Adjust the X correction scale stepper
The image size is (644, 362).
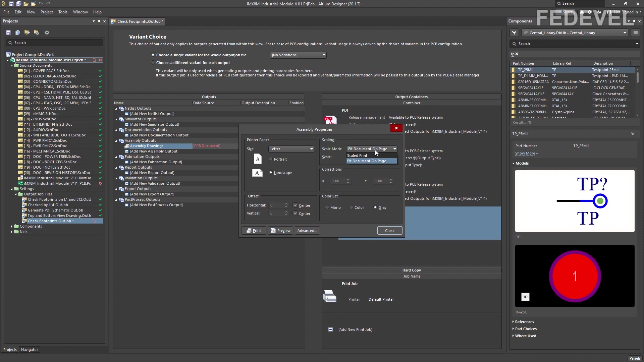(347, 181)
